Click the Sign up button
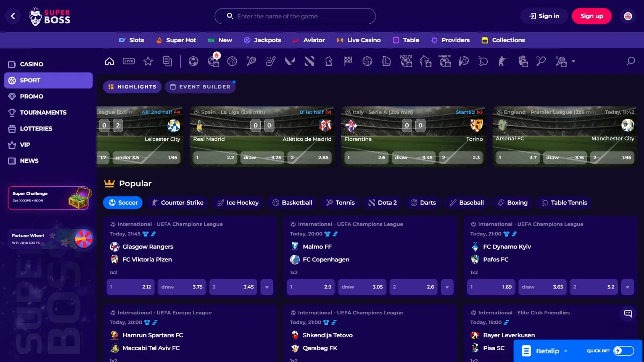Image resolution: width=644 pixels, height=362 pixels. (592, 16)
